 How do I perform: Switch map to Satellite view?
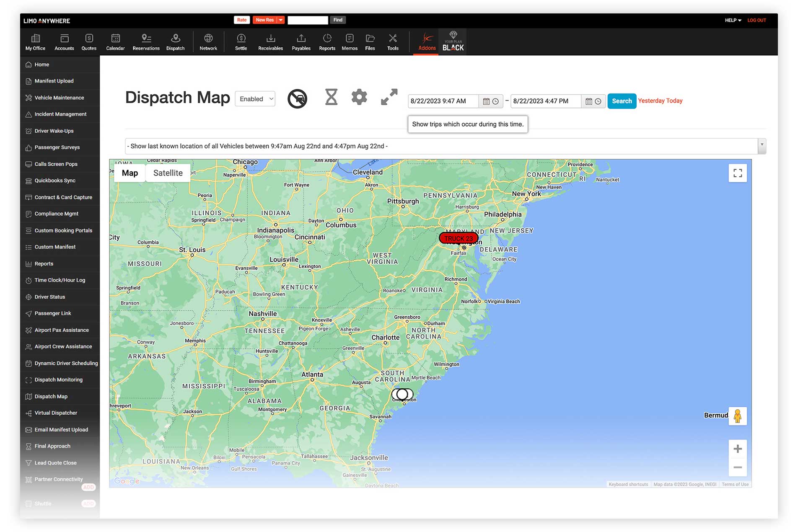coord(168,173)
